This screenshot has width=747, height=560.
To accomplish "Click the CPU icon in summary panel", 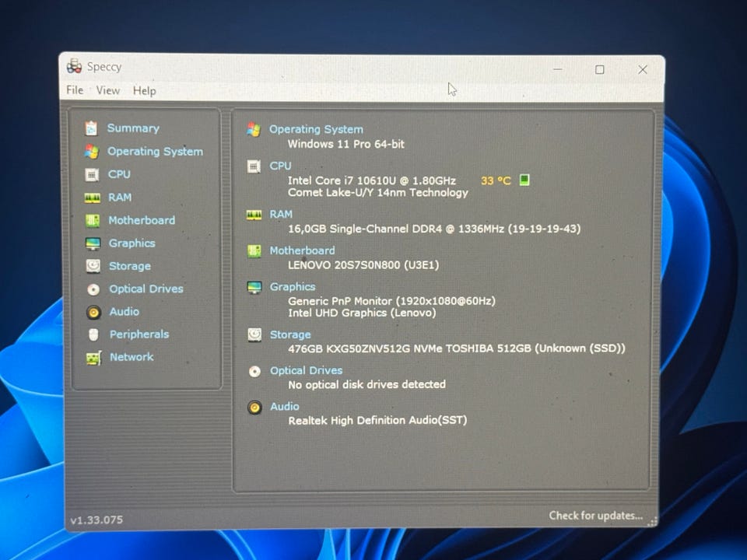I will [254, 166].
